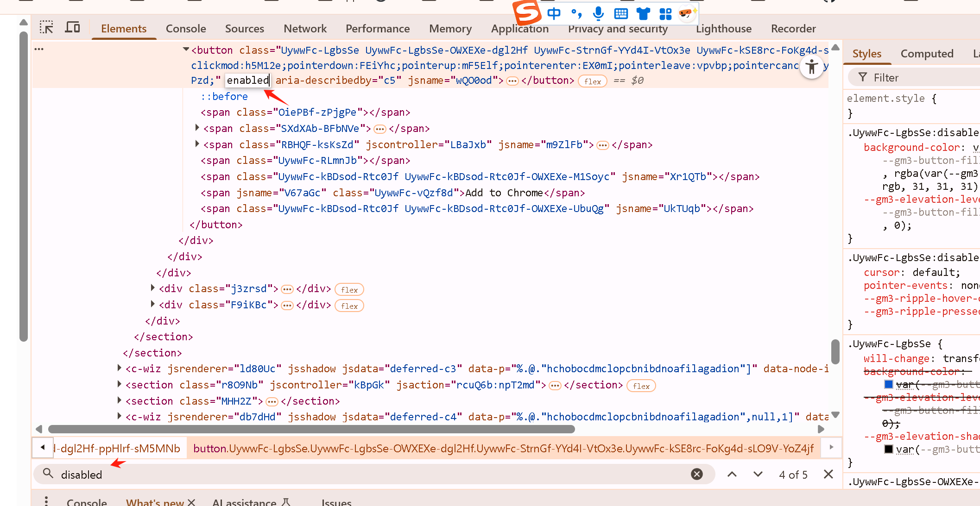Click the horizontal scrollbar of the DOM tree
The height and width of the screenshot is (506, 980).
pyautogui.click(x=311, y=429)
